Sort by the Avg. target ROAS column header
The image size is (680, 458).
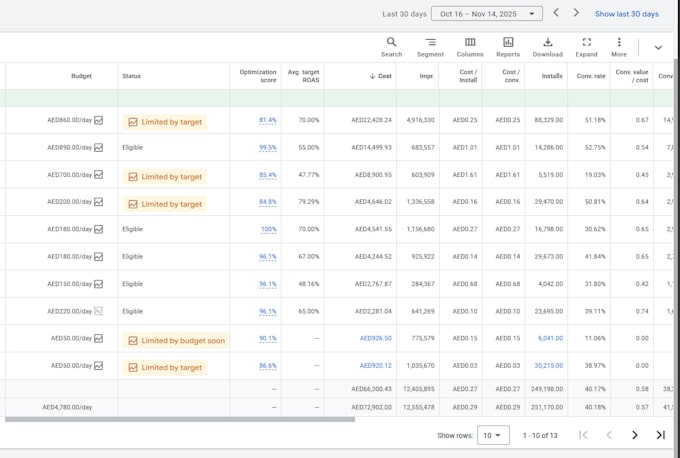[x=303, y=76]
